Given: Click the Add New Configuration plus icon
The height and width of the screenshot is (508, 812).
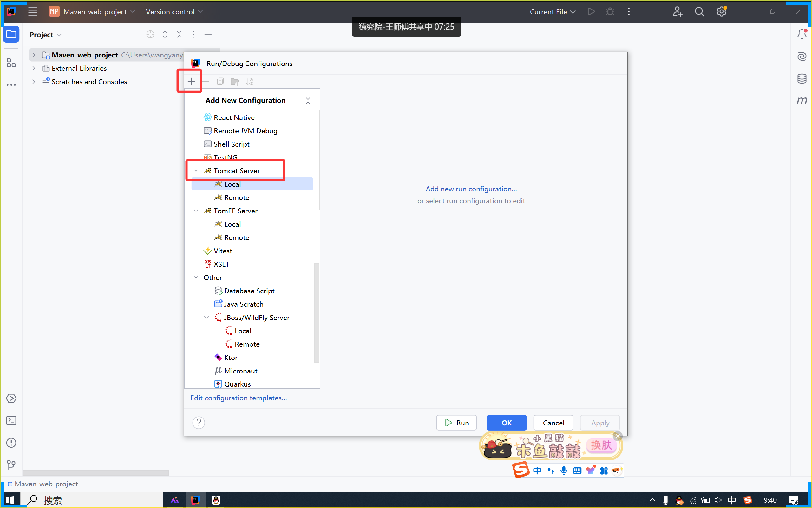Looking at the screenshot, I should pos(191,81).
